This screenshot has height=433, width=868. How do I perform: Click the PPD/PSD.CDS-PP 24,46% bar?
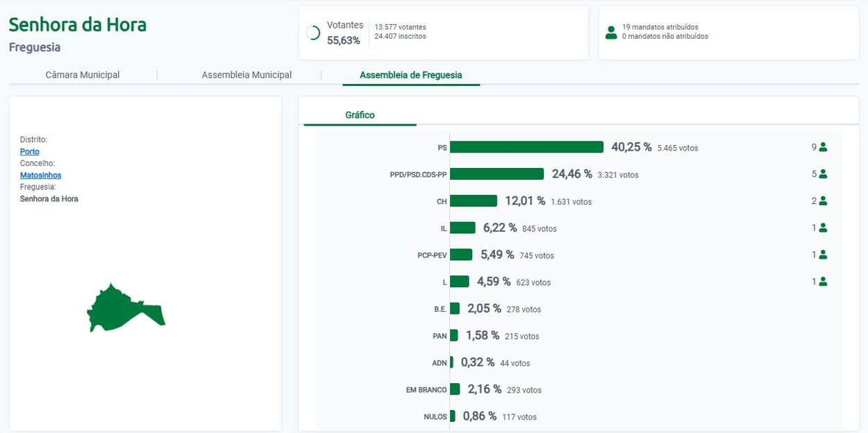pyautogui.click(x=496, y=174)
